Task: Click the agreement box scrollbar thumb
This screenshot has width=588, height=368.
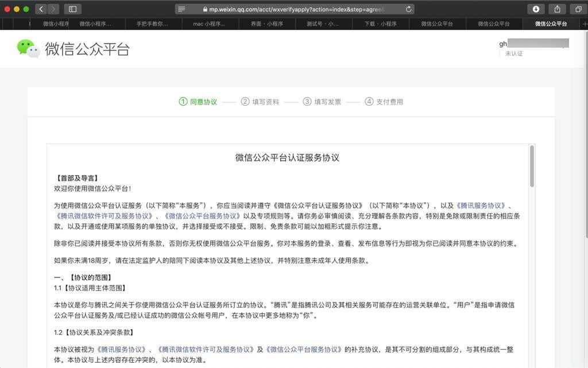Action: [532, 166]
